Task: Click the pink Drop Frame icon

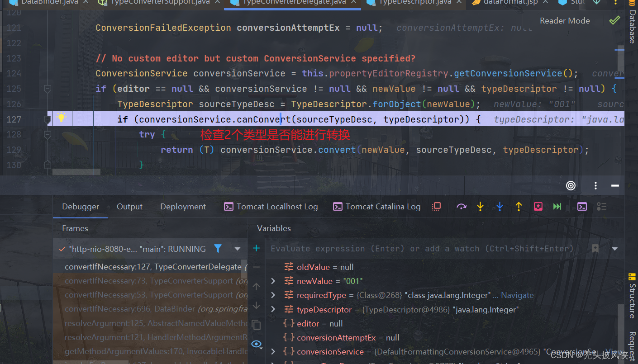Action: (538, 207)
